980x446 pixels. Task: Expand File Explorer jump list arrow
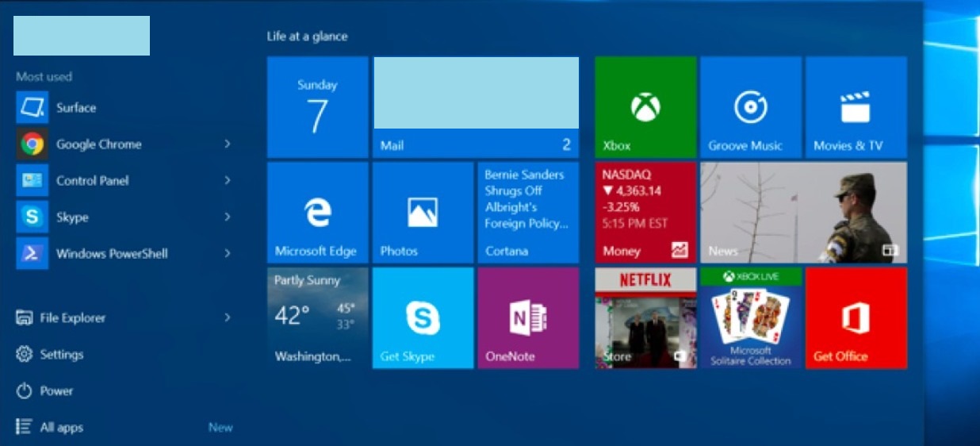pos(227,317)
